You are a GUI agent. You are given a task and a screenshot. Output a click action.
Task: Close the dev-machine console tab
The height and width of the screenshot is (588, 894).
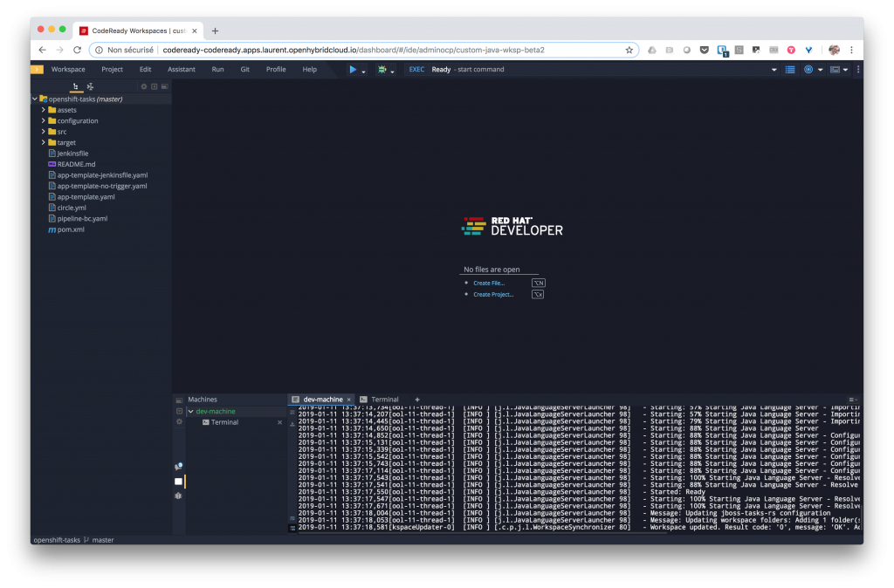click(x=348, y=399)
